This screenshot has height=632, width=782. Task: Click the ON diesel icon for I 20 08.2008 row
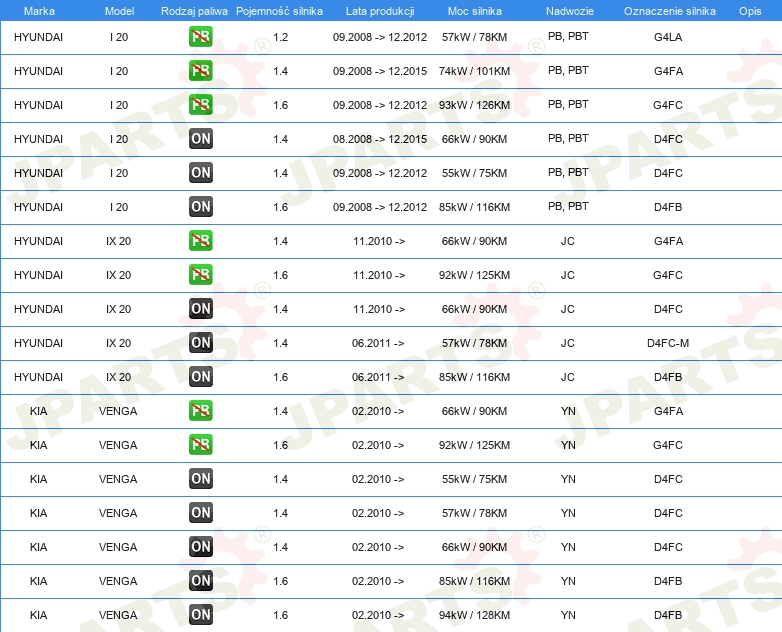[x=200, y=139]
